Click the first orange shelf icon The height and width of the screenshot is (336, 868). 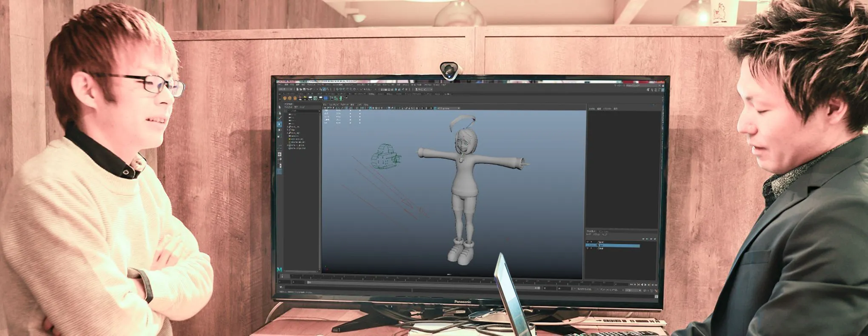[285, 98]
